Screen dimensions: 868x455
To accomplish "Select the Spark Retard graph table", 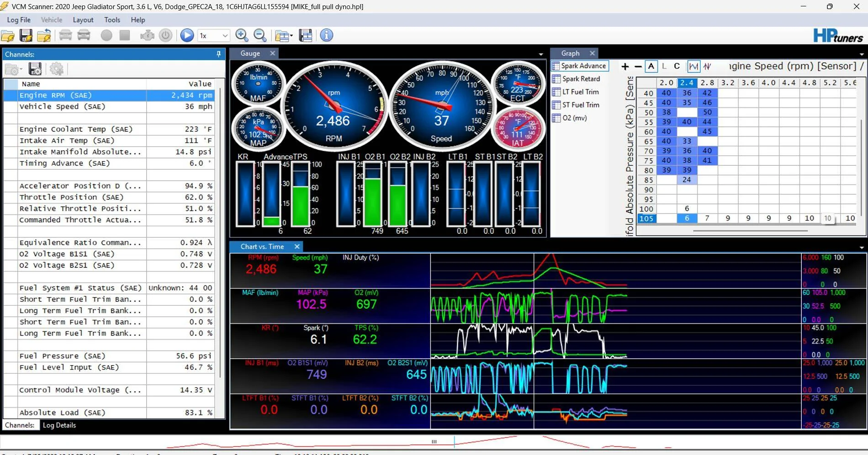I will [x=577, y=79].
